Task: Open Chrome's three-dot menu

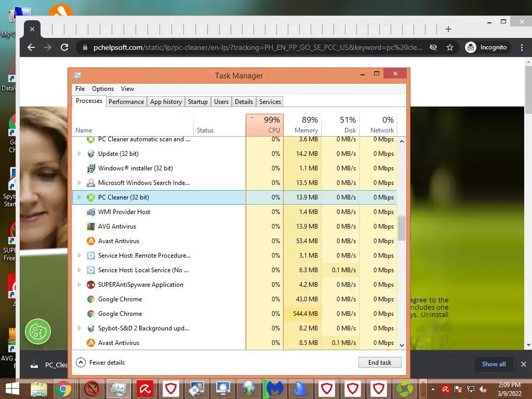Action: (522, 47)
